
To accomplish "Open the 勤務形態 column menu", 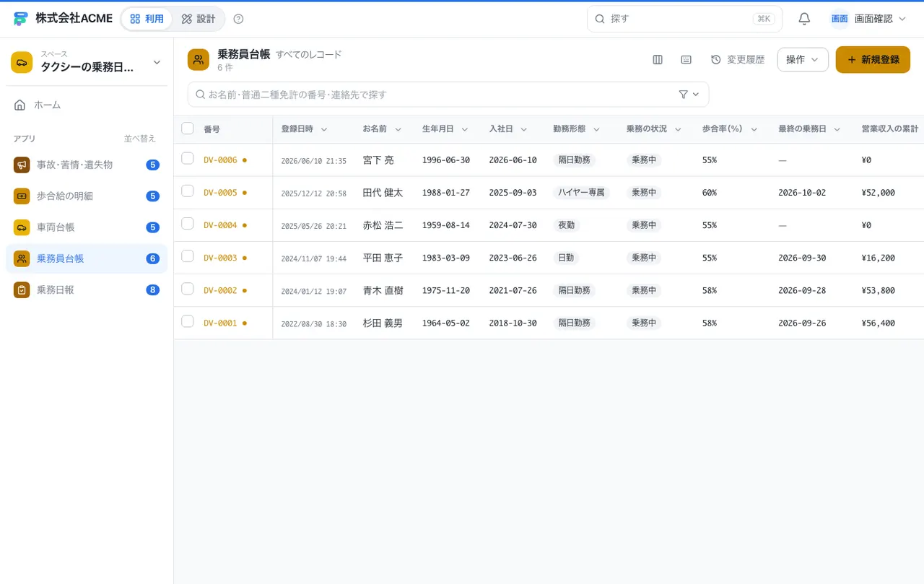I will click(597, 129).
